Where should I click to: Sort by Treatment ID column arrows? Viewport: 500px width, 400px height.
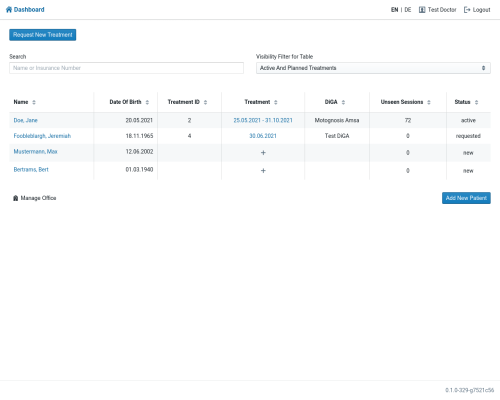click(x=205, y=102)
